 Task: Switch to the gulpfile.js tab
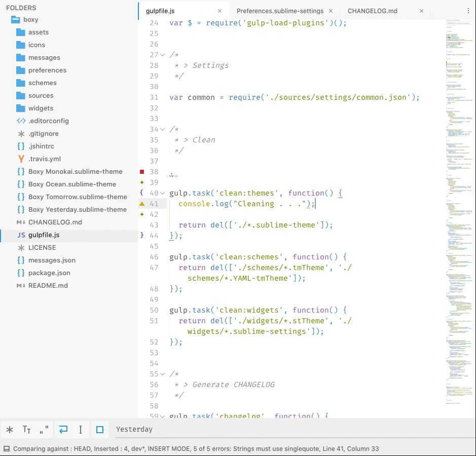184,11
